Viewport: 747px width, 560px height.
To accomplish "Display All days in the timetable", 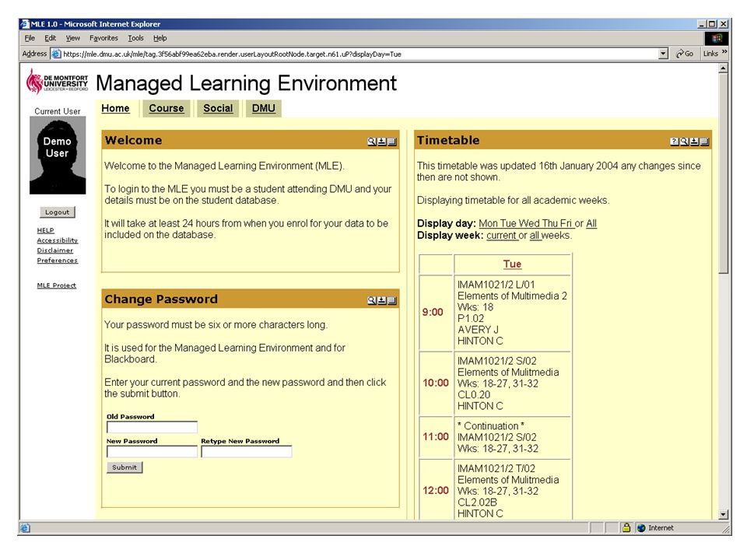I will pos(591,223).
